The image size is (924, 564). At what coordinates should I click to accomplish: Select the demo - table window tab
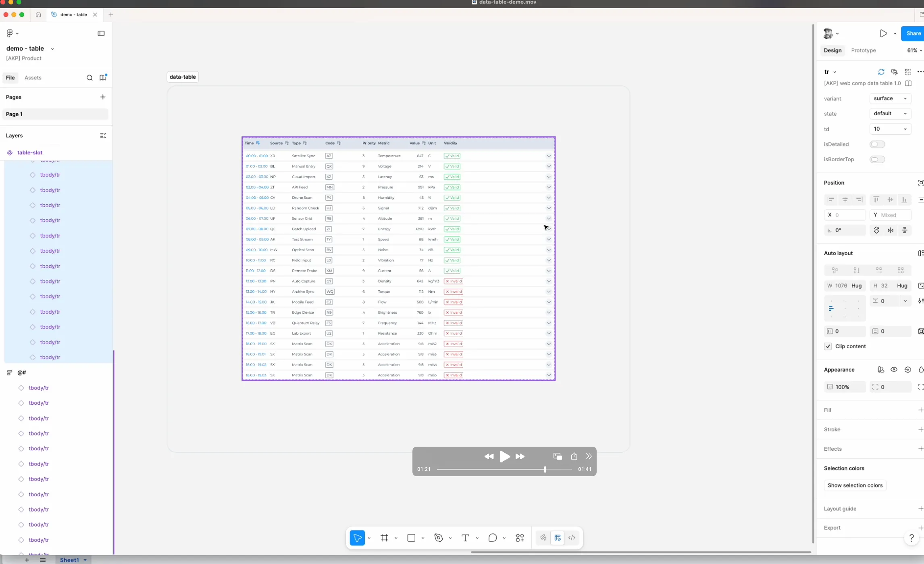(x=74, y=15)
